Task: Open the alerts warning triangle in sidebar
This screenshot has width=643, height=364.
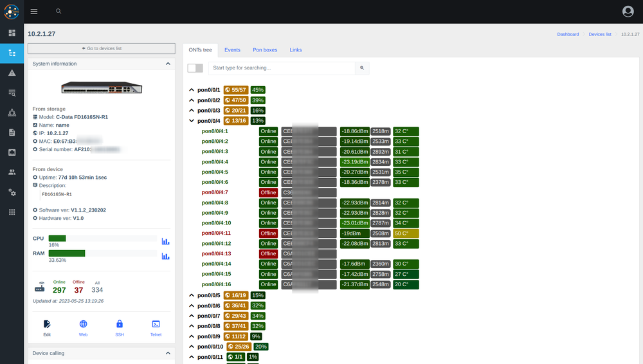Action: point(12,73)
